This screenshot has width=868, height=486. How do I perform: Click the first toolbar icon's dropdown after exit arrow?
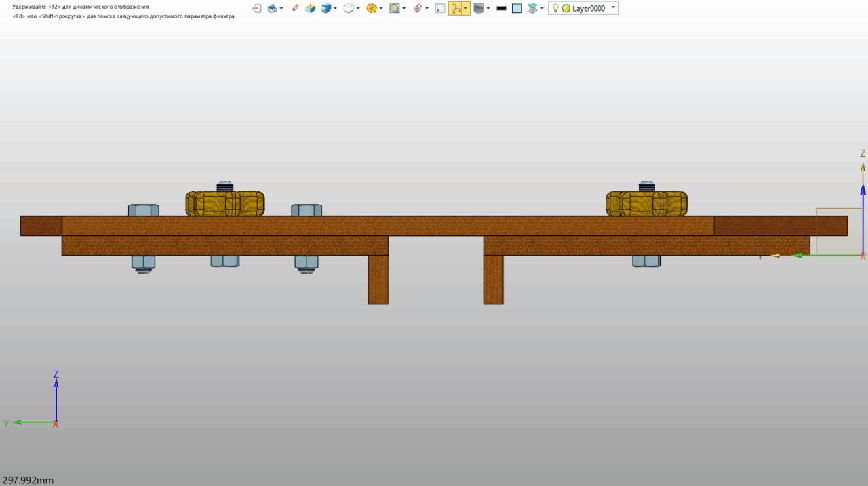(x=281, y=9)
